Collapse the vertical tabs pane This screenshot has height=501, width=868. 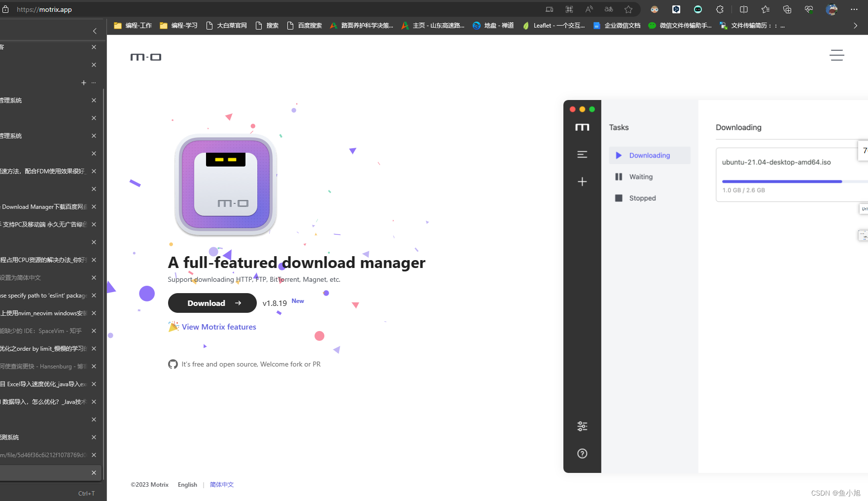point(95,31)
